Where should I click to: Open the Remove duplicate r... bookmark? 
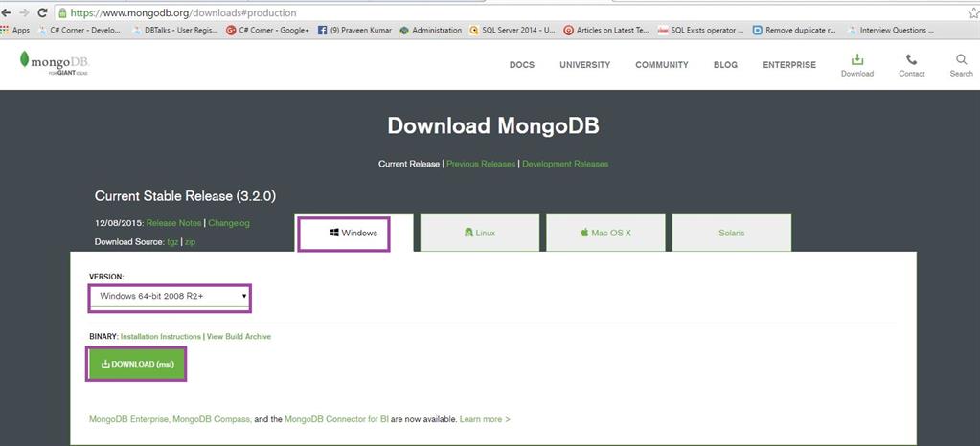click(x=794, y=30)
